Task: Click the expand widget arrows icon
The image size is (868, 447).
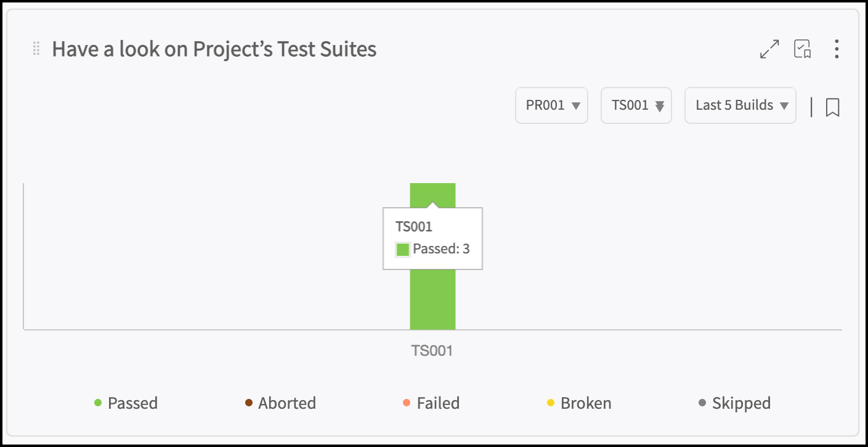Action: pos(769,49)
